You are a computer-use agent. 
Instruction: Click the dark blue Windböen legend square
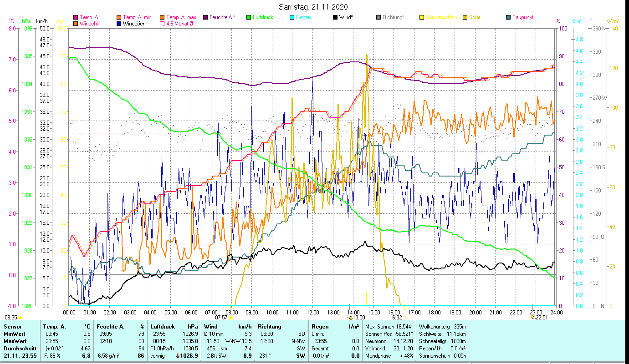pos(119,24)
